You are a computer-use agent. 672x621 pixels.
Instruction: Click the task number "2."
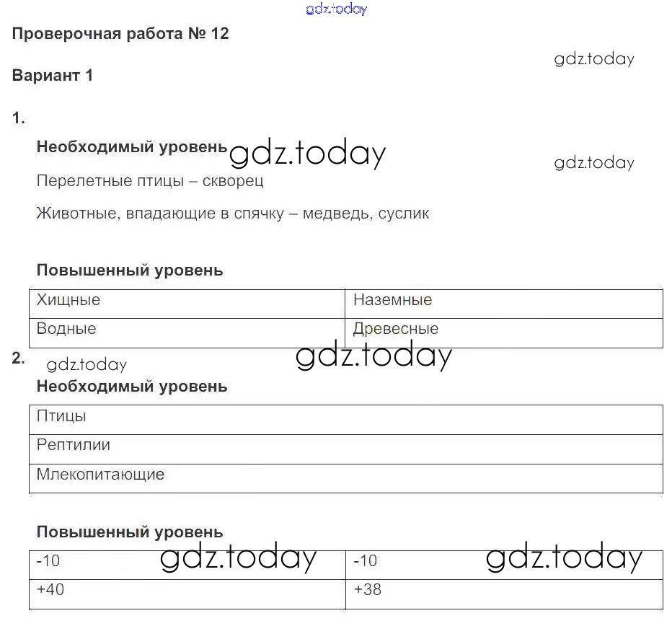pos(19,358)
